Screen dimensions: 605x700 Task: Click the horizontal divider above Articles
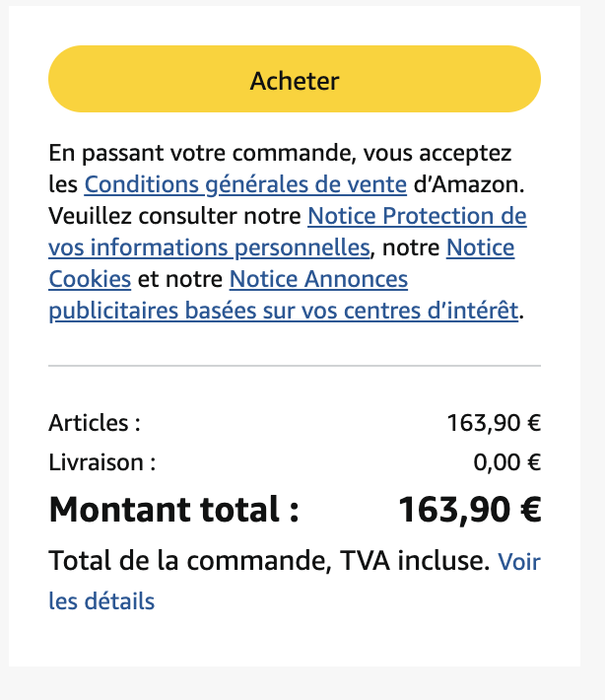tap(295, 366)
